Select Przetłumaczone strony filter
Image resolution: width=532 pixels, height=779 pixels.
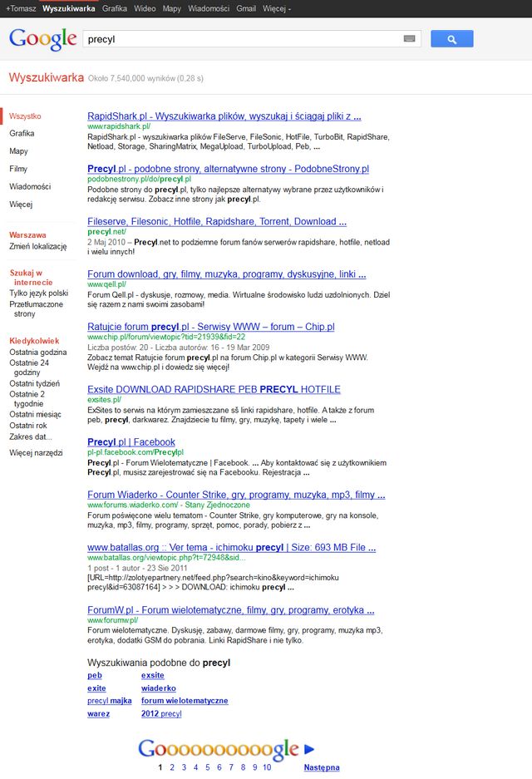click(37, 309)
